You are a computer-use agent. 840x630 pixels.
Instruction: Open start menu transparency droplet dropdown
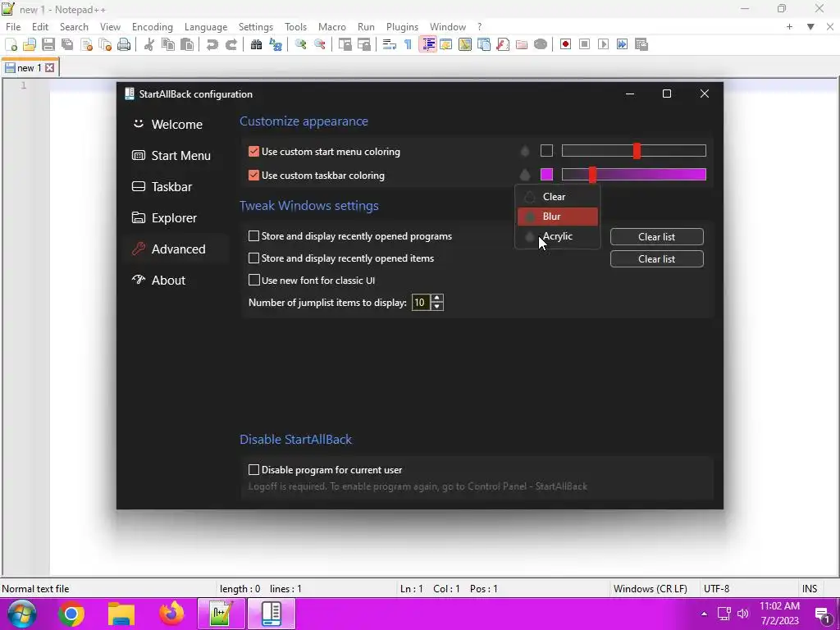tap(525, 152)
